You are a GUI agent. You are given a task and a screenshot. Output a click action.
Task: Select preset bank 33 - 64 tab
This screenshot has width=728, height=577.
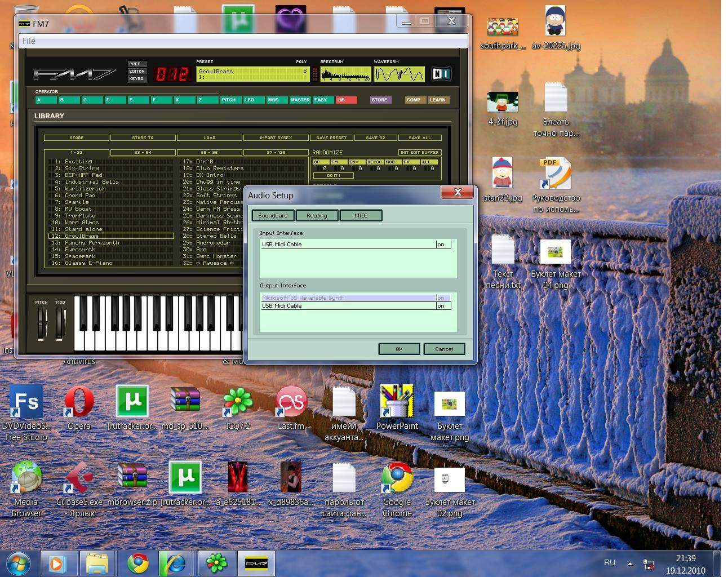pyautogui.click(x=143, y=152)
